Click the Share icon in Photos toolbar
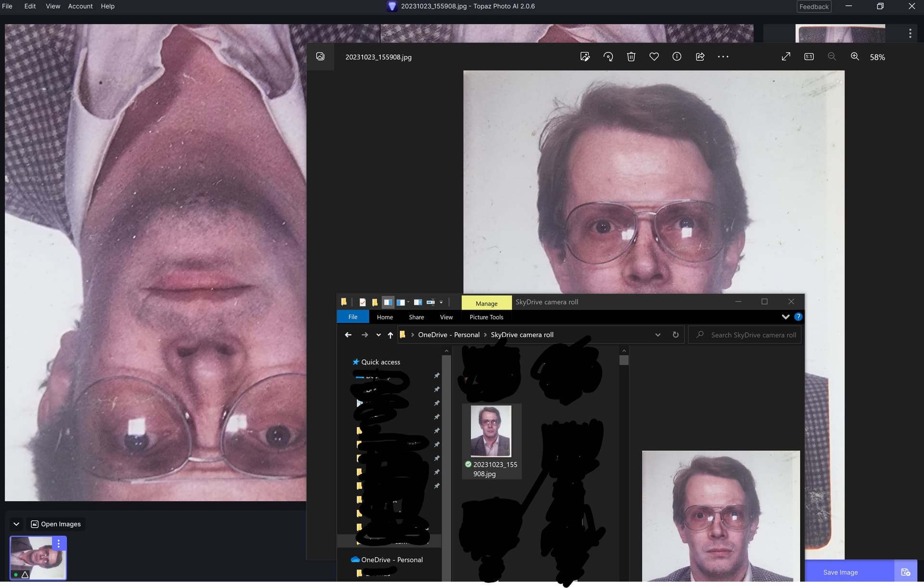Viewport: 924px width, 588px height. click(700, 57)
